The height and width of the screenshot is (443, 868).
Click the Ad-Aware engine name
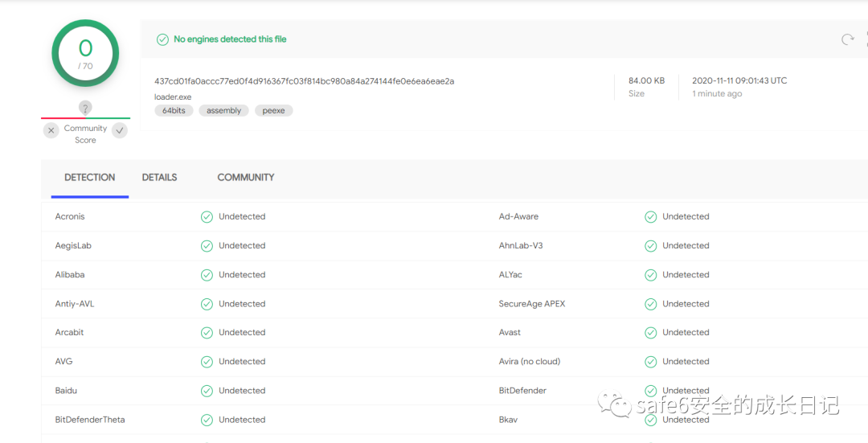[518, 216]
